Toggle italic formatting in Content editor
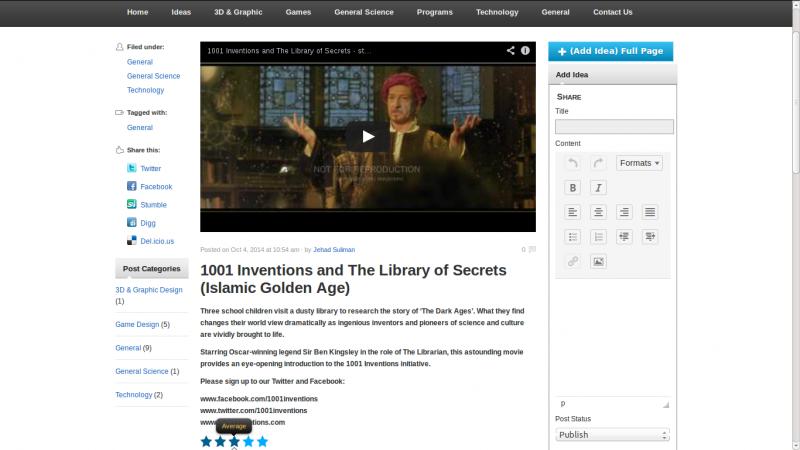The image size is (800, 450). (x=598, y=188)
